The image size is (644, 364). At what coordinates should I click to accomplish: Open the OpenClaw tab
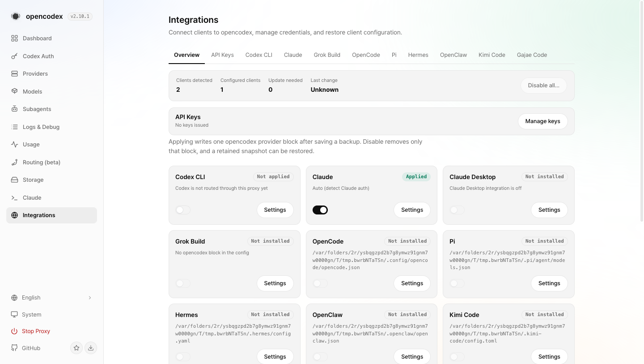coord(453,55)
